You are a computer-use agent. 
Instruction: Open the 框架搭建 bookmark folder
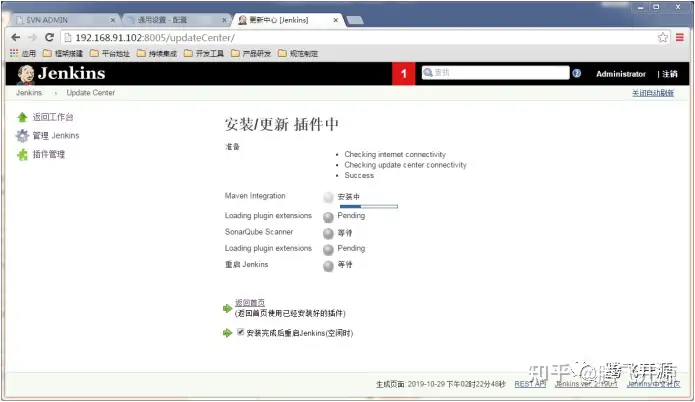coord(62,53)
